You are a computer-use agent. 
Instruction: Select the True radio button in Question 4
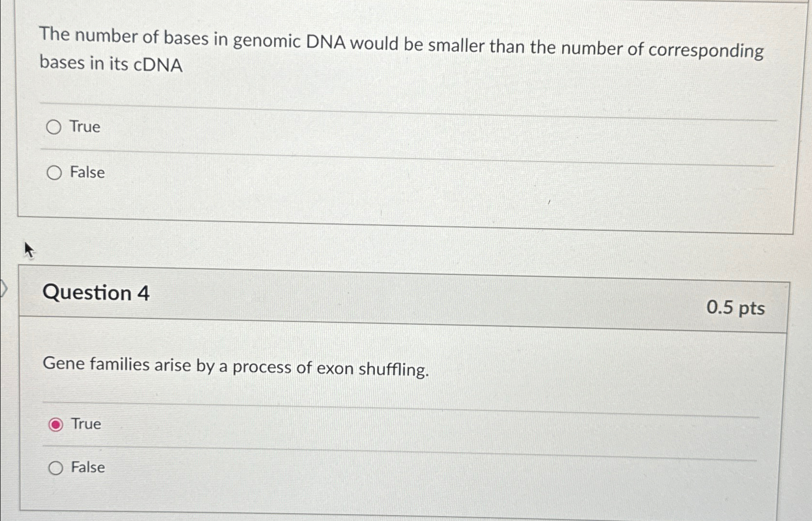tap(56, 424)
